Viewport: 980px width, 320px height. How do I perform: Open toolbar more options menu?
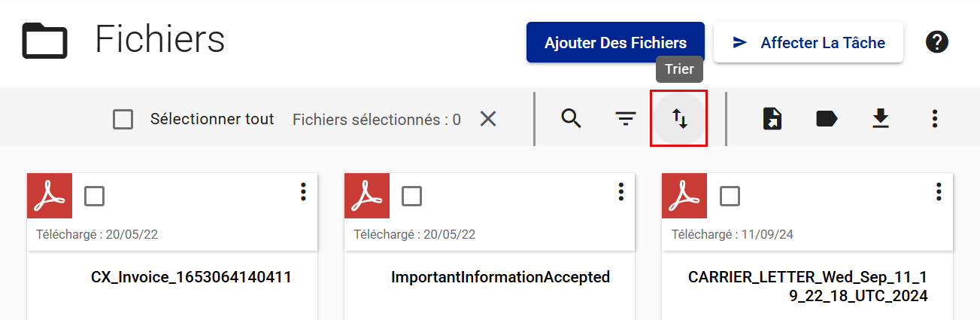[934, 119]
